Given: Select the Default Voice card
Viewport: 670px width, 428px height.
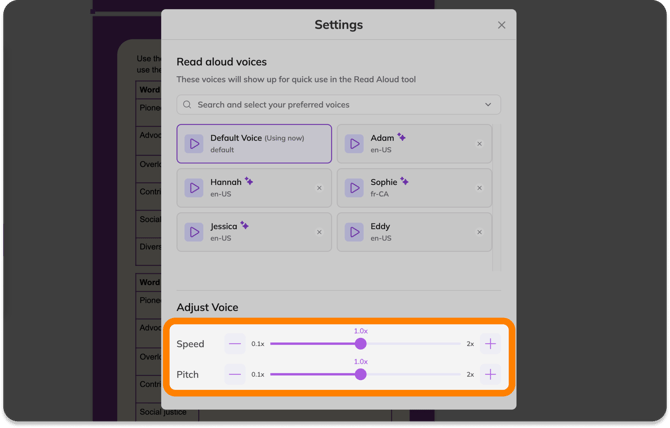Looking at the screenshot, I should pos(254,144).
